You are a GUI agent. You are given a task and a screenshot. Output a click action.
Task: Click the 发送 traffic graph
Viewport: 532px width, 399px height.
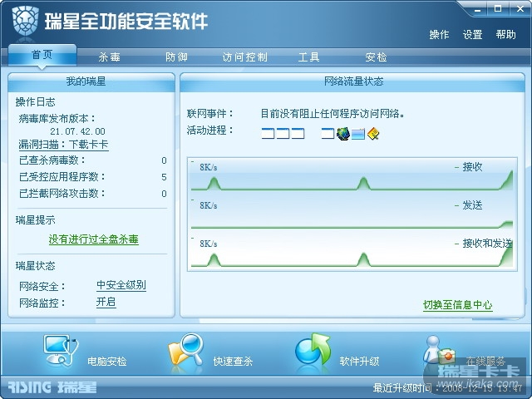tap(352, 213)
